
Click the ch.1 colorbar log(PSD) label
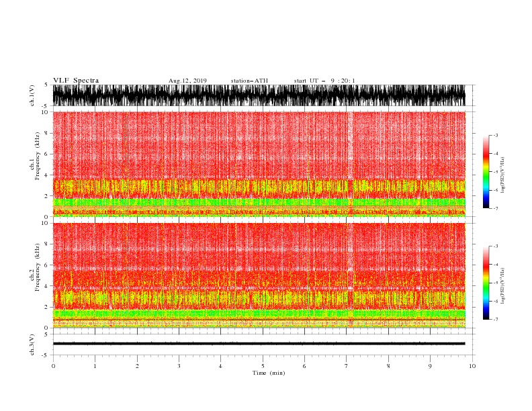point(503,175)
